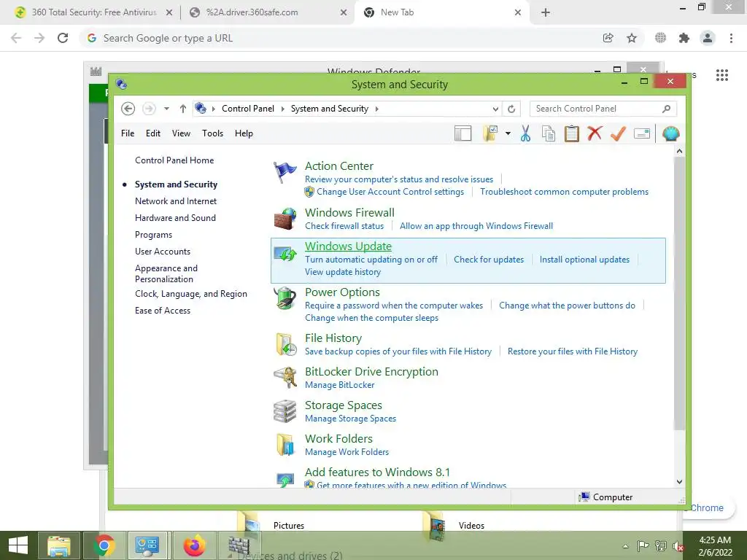Click the Cut scissors icon in the toolbar
747x560 pixels.
[x=525, y=133]
